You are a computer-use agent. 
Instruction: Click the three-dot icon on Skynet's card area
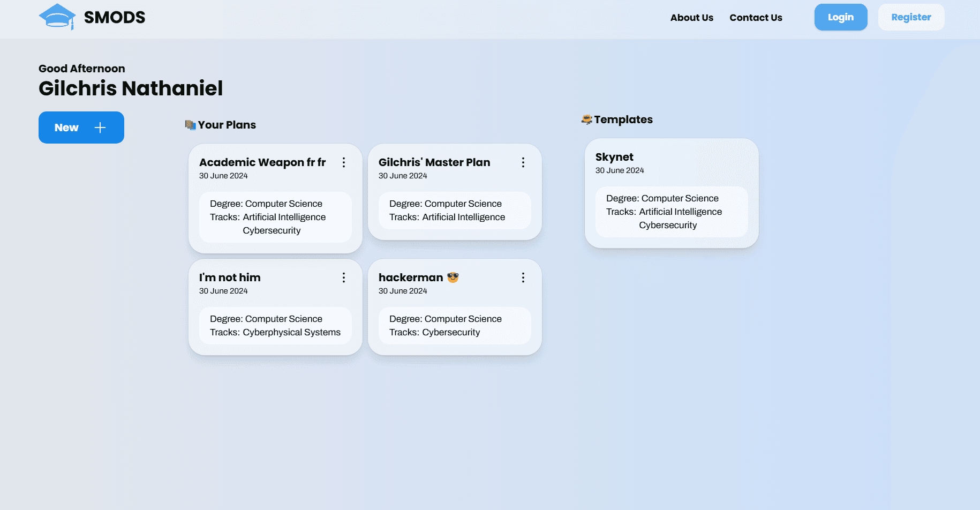(740, 157)
